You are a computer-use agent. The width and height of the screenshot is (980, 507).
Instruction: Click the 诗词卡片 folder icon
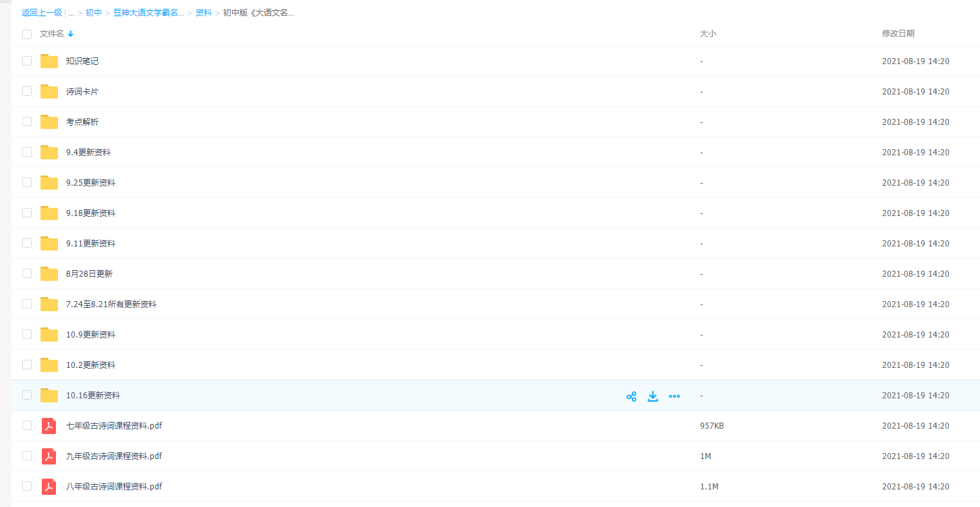[49, 92]
